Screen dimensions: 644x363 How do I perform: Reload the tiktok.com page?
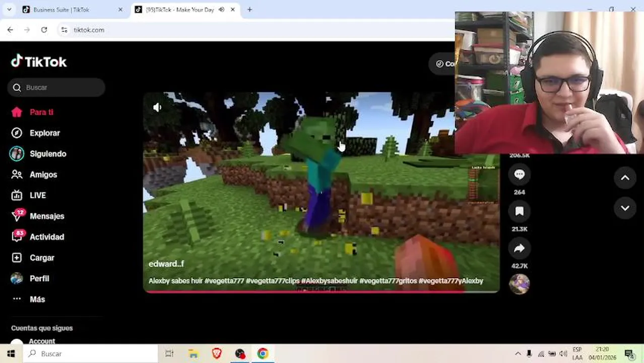(x=44, y=30)
